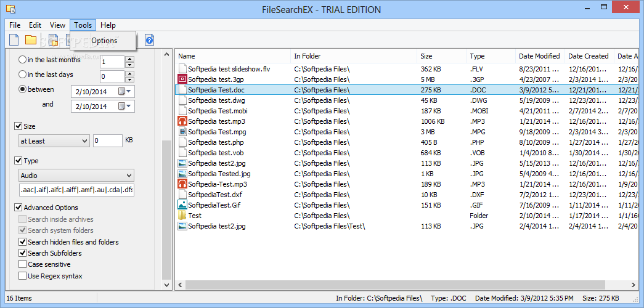Click the yellow Open Folder toolbar icon
Viewport: 644px width, 308px height.
(x=31, y=40)
